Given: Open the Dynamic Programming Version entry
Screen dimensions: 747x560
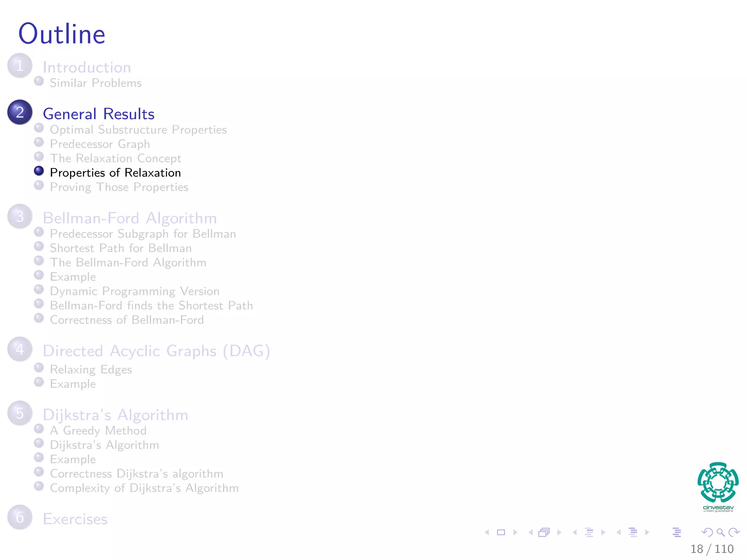Looking at the screenshot, I should tap(135, 291).
